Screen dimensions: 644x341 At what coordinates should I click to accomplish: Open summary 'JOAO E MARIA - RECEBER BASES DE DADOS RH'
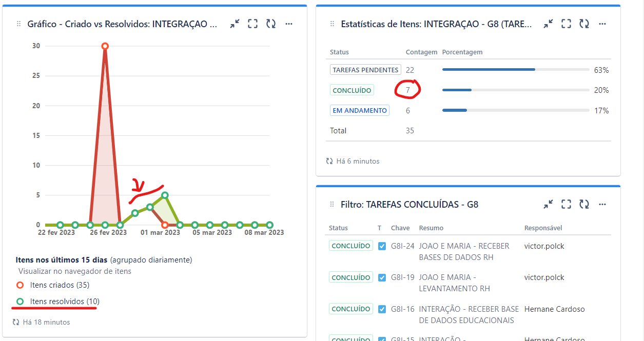[x=464, y=252]
